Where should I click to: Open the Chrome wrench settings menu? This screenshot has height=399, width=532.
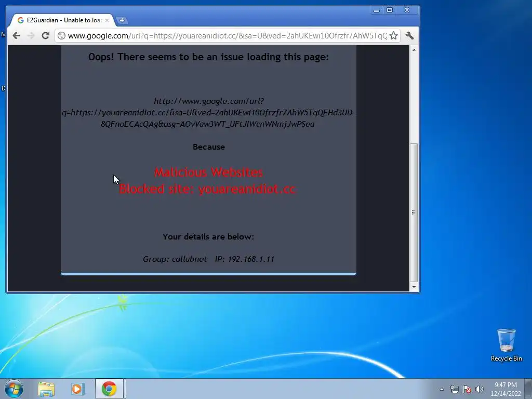(409, 36)
